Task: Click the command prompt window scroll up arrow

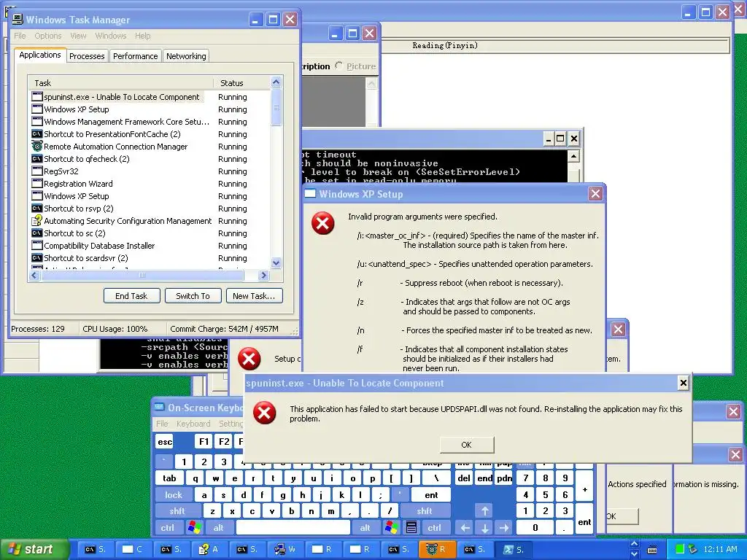Action: click(573, 156)
